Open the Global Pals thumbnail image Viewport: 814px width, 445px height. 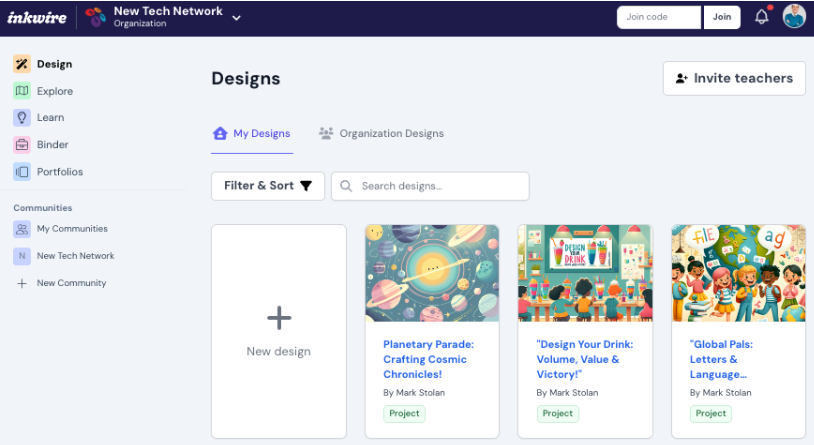[x=738, y=273]
